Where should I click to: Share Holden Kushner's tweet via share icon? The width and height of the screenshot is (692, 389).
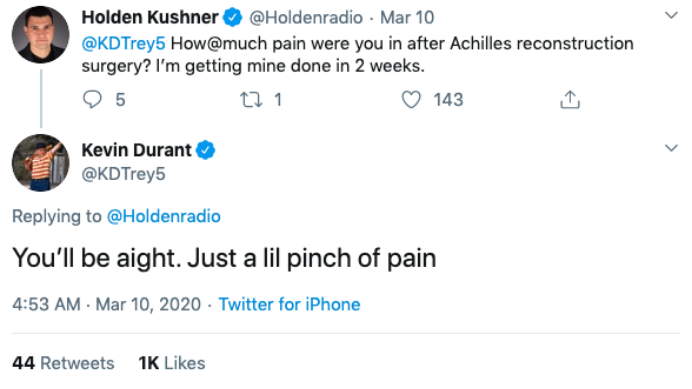(570, 99)
